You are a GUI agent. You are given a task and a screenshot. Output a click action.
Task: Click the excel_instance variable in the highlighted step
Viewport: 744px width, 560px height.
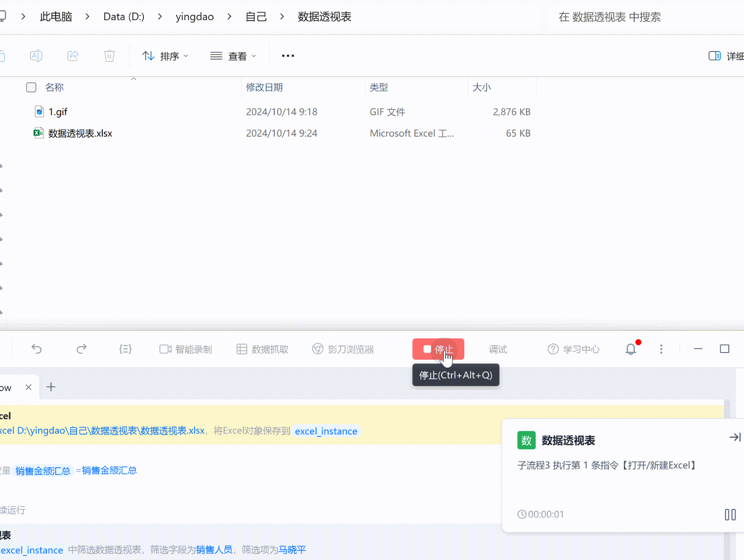[326, 431]
